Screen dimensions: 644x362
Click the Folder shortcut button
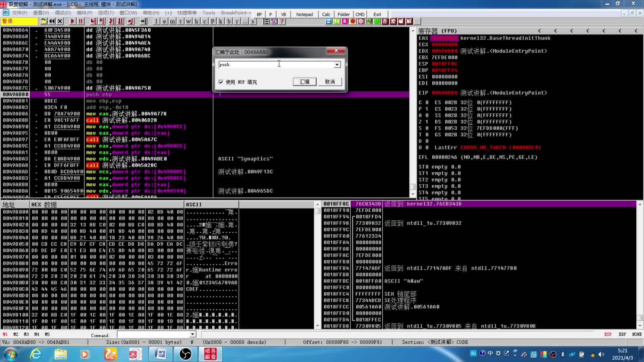[343, 14]
